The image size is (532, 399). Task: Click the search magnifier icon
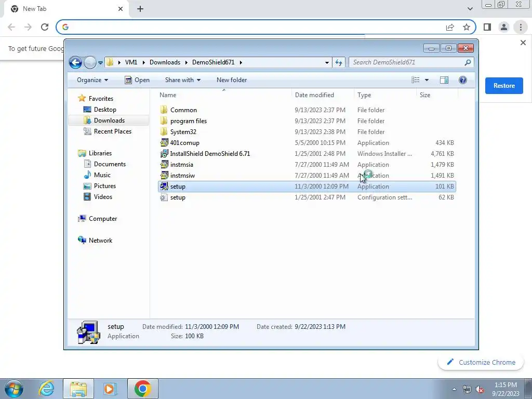(x=468, y=62)
